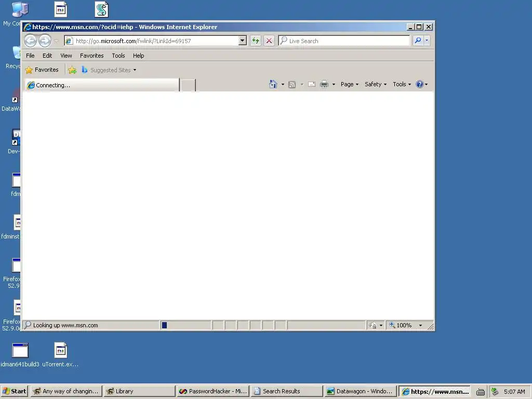Click the https://www.msn... taskbar button

point(435,391)
